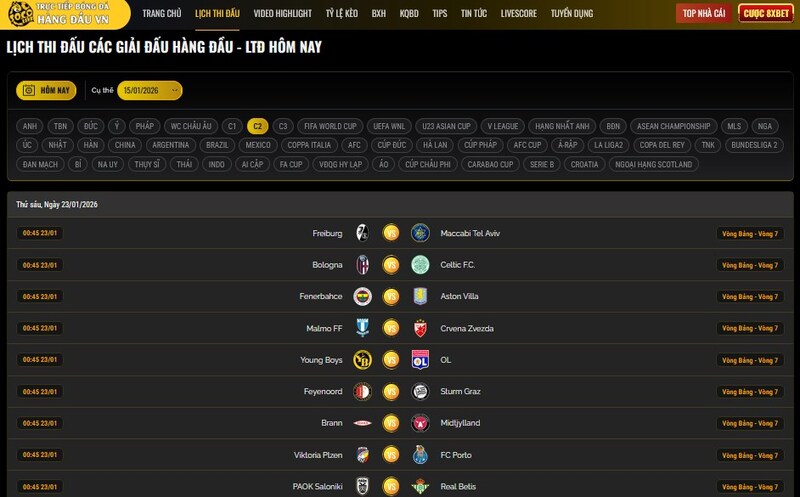The width and height of the screenshot is (800, 497).
Task: Click the FC Porto club crest
Action: click(420, 455)
